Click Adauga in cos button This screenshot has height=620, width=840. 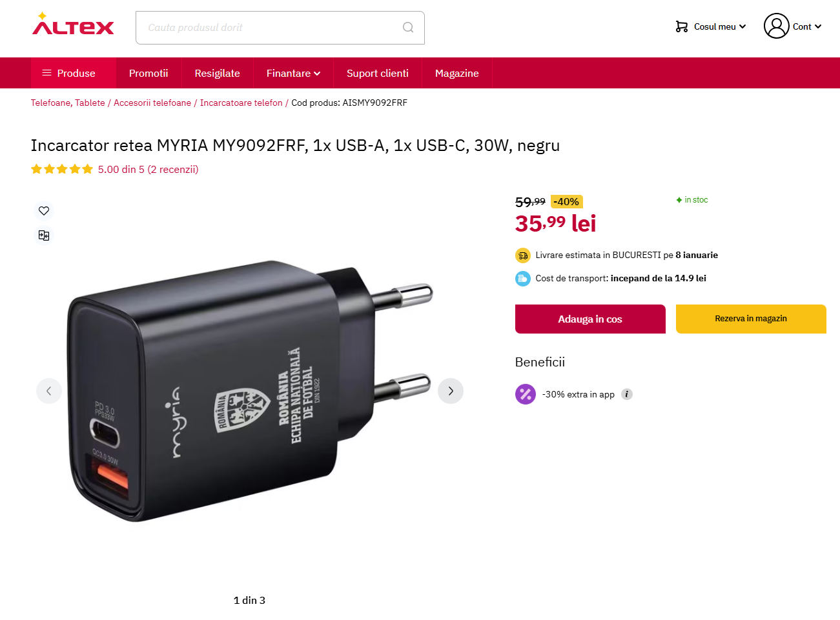point(590,319)
